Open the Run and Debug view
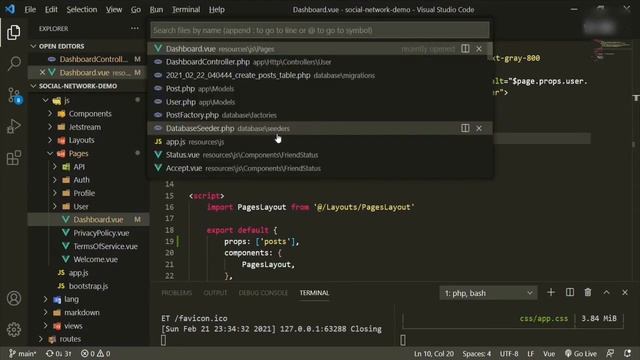 click(13, 126)
